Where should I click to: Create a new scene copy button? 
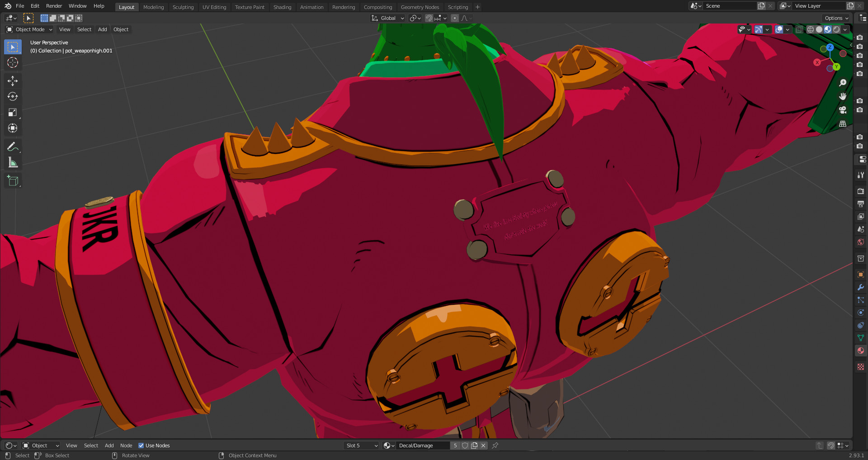[x=761, y=6]
